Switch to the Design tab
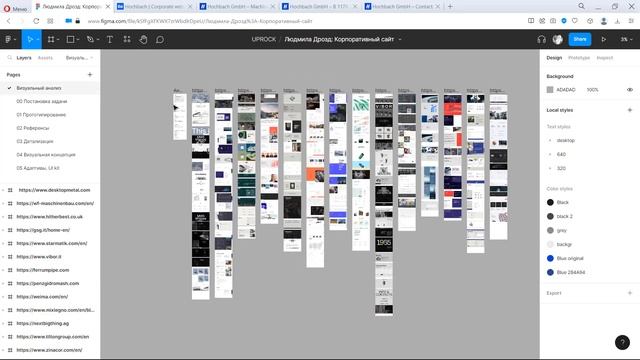640x360 pixels. pyautogui.click(x=554, y=58)
